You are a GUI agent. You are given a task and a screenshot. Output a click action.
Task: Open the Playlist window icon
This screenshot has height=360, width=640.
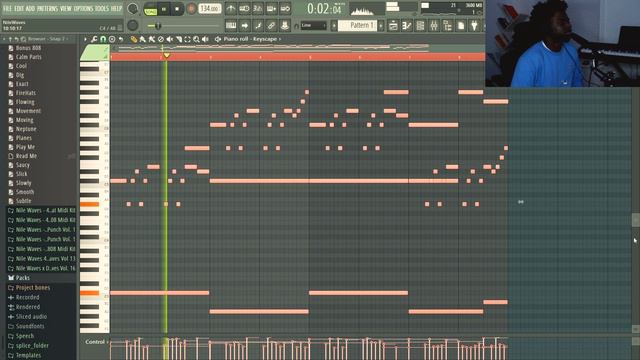pos(393,26)
